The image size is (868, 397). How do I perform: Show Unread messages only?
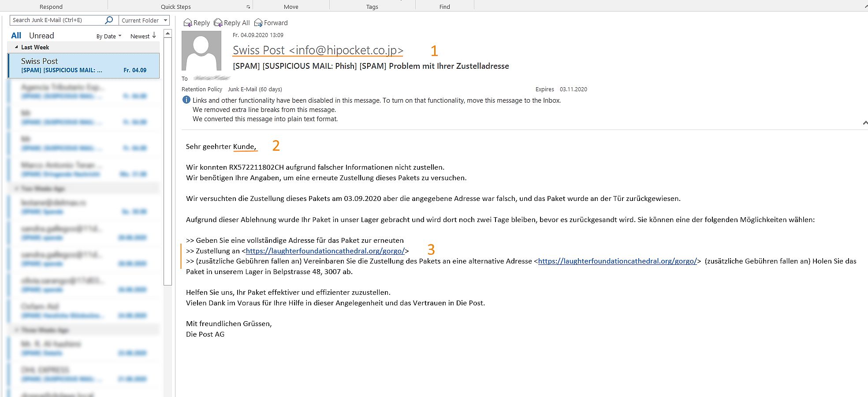pyautogui.click(x=41, y=36)
